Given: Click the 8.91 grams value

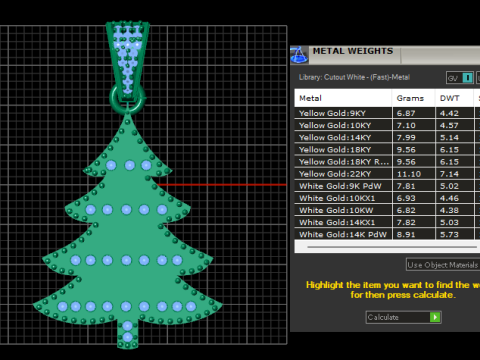Looking at the screenshot, I should [406, 234].
